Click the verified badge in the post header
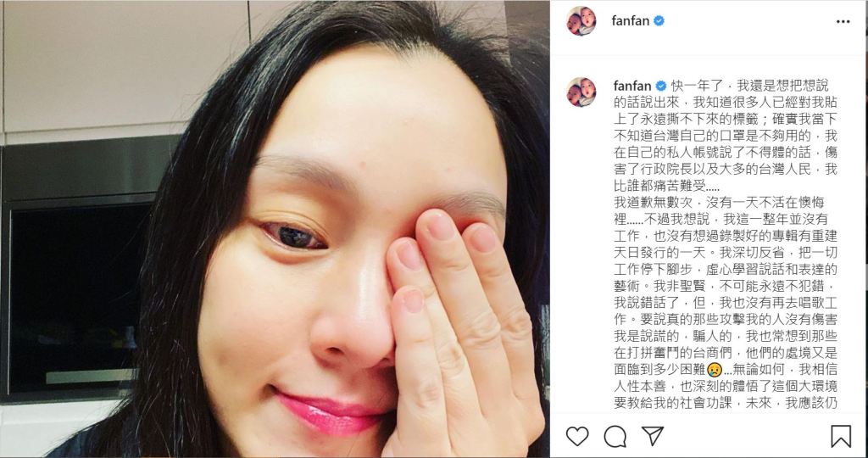868x458 pixels. [659, 21]
